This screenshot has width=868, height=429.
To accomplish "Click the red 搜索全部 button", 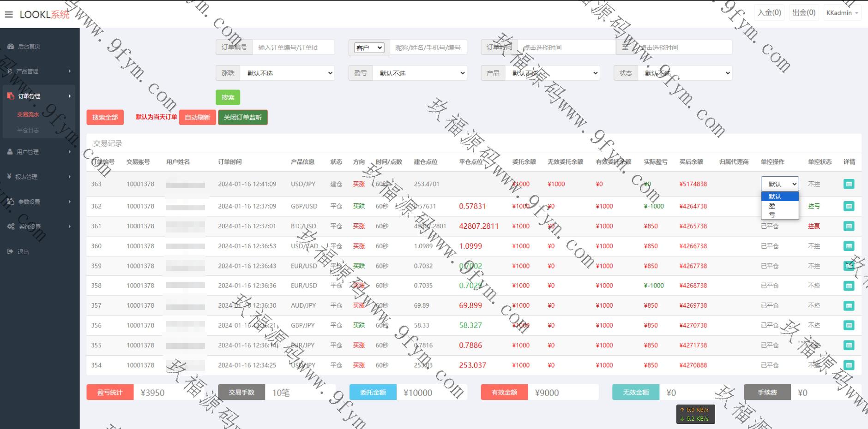I will click(105, 117).
